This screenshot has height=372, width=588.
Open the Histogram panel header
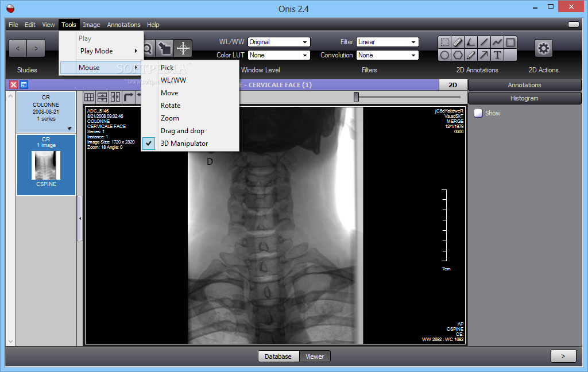(524, 98)
